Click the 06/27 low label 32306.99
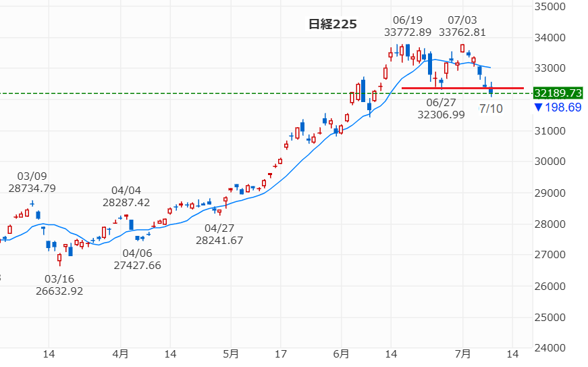The width and height of the screenshot is (588, 367). coord(441,108)
